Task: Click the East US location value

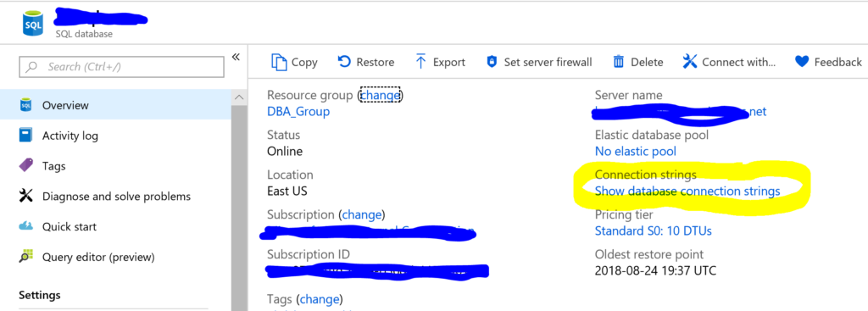Action: point(287,191)
